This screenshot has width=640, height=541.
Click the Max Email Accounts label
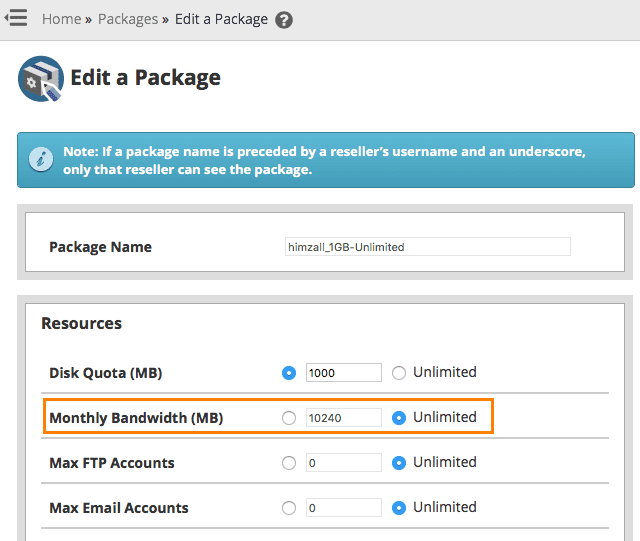[119, 508]
